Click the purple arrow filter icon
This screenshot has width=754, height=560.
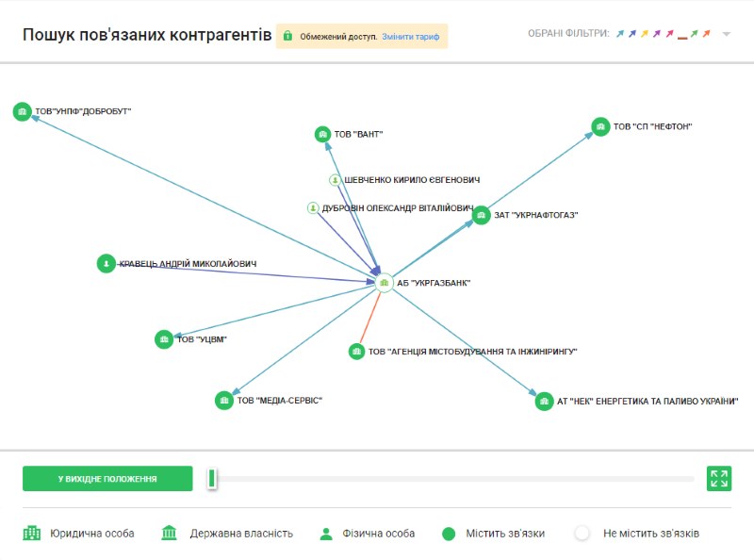pos(657,34)
